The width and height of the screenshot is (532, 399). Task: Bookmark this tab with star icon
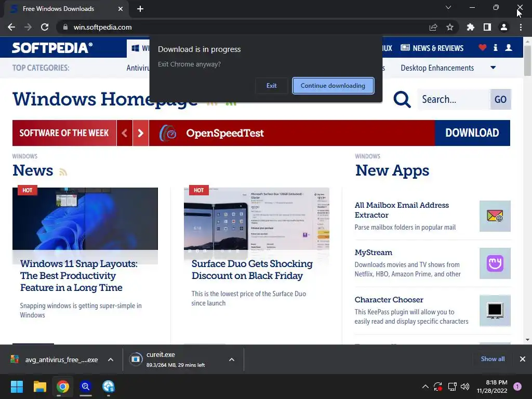[450, 27]
